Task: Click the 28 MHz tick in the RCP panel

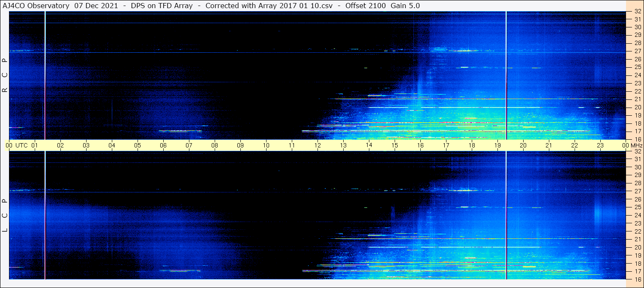Action: point(637,43)
